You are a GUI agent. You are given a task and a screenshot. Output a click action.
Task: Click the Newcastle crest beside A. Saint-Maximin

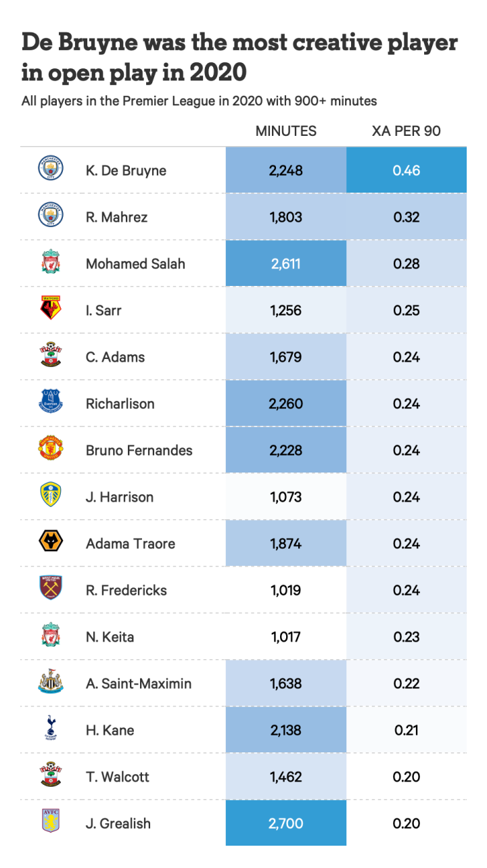pyautogui.click(x=51, y=683)
